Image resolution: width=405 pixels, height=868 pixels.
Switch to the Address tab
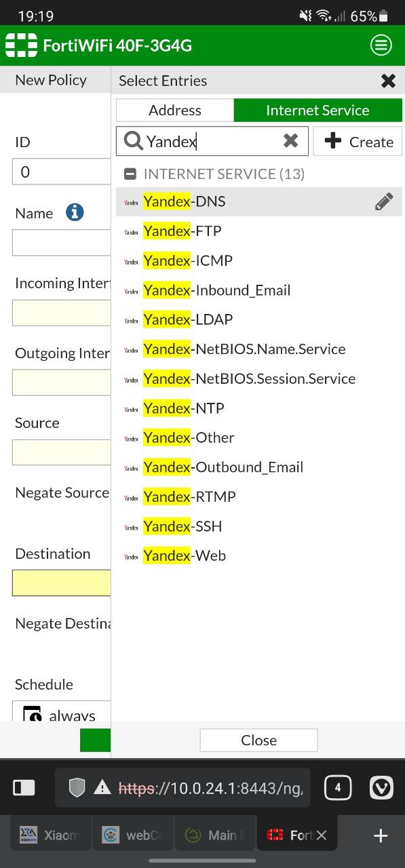point(175,111)
